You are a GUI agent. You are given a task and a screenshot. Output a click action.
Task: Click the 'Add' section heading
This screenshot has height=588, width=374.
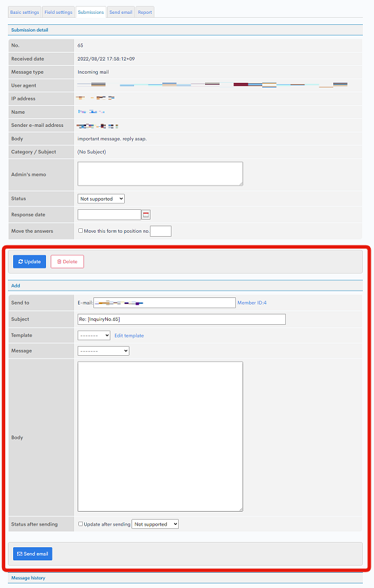click(15, 285)
